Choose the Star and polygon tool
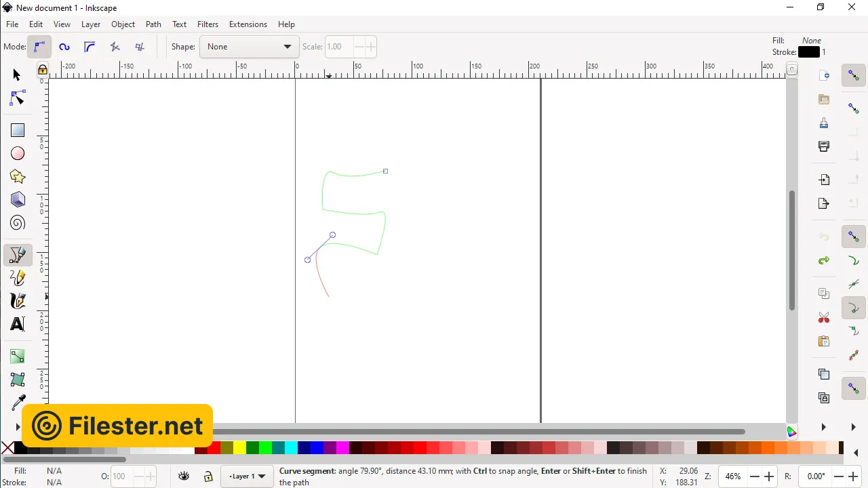Screen dimensions: 868x488 click(18, 177)
